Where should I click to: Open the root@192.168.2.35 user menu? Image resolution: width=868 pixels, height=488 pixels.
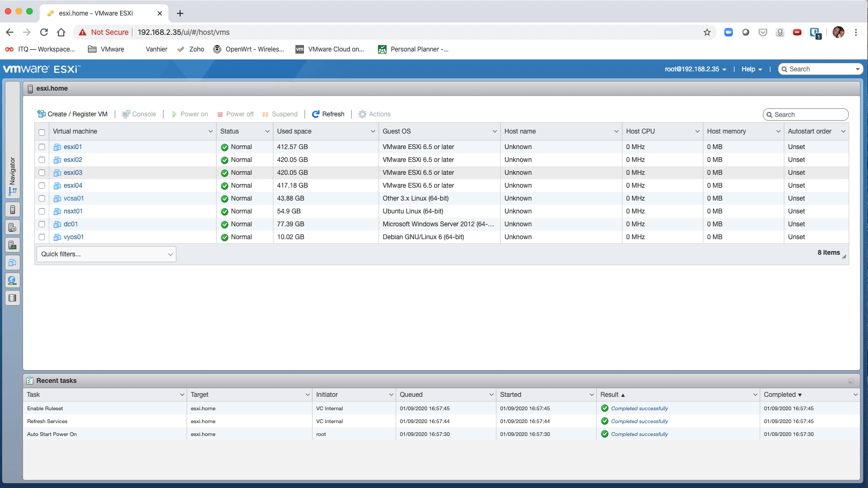click(695, 69)
